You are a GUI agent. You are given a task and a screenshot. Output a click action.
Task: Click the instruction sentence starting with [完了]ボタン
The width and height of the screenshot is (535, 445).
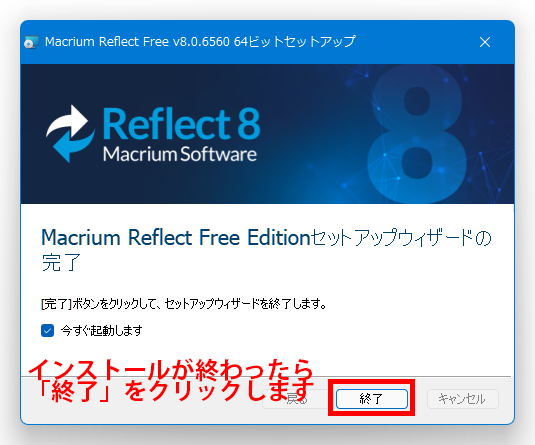184,303
